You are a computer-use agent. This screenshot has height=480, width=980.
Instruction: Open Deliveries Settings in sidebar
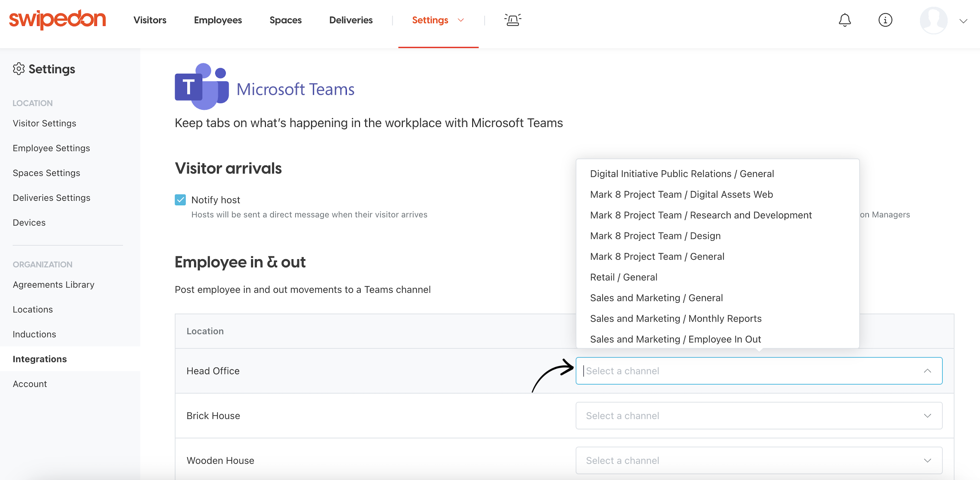pyautogui.click(x=52, y=198)
